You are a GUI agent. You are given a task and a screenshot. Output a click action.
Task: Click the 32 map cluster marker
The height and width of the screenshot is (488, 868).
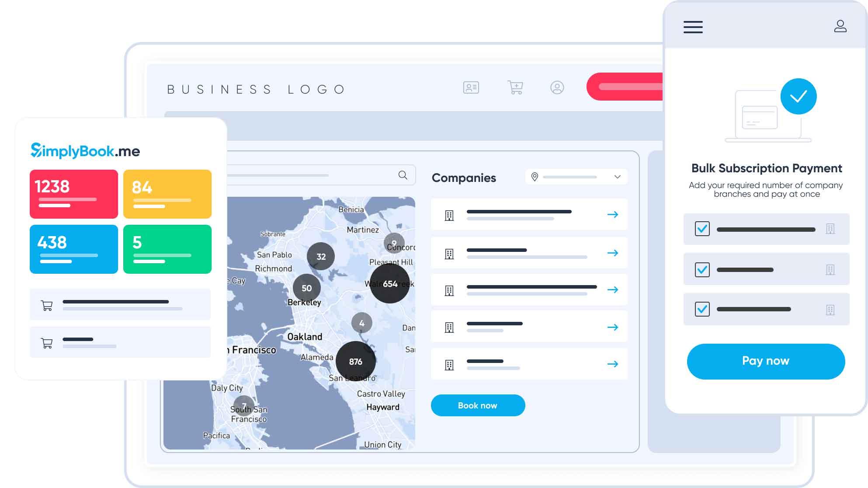tap(321, 256)
